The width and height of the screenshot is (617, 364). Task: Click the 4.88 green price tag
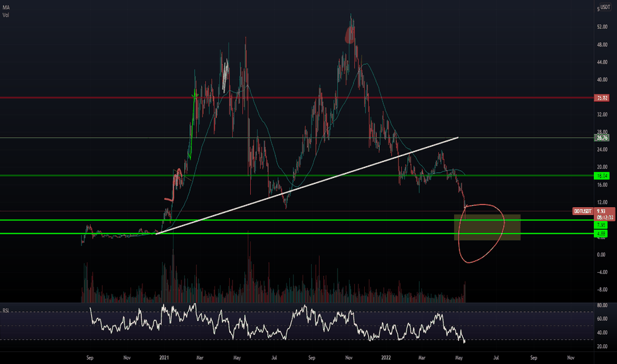[601, 234]
